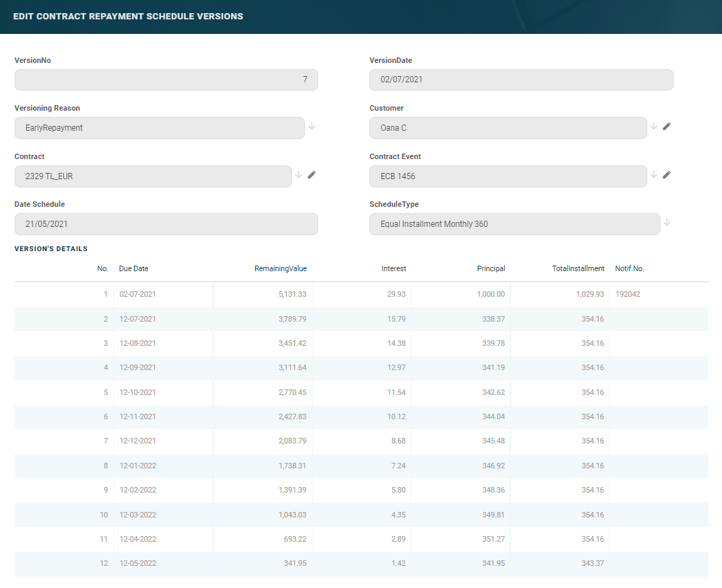
Task: Select row 1 due 02-07-2021
Action: pos(138,294)
